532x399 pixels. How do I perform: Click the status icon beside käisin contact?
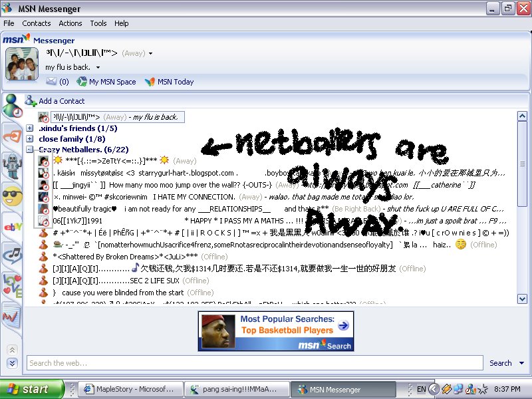[43, 173]
